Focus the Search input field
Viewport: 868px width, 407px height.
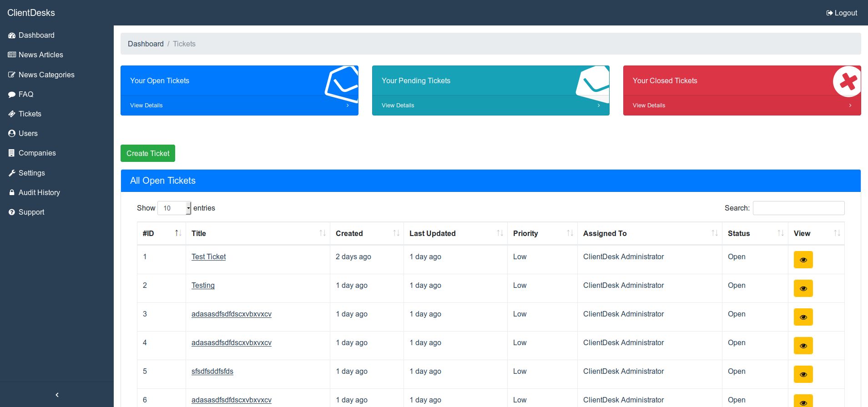click(798, 208)
